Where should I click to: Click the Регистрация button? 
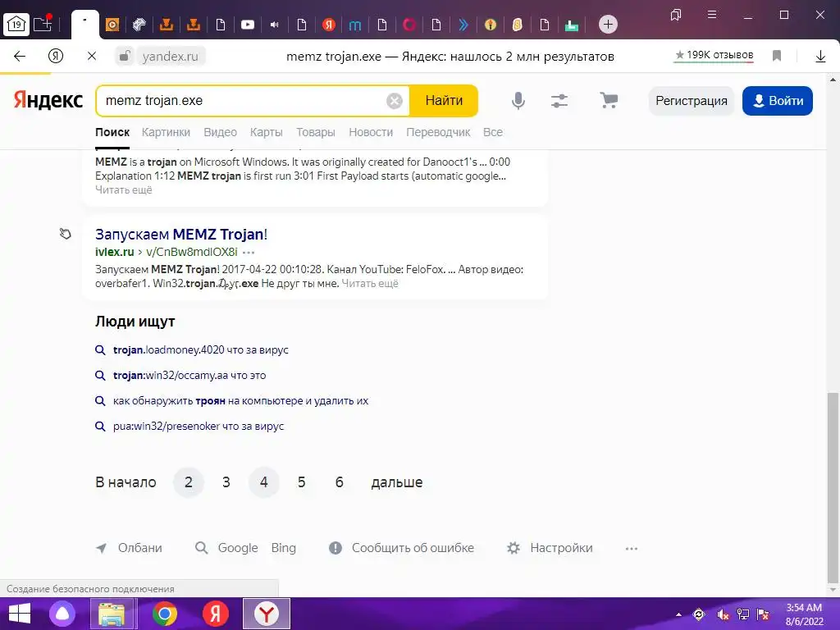(x=691, y=101)
